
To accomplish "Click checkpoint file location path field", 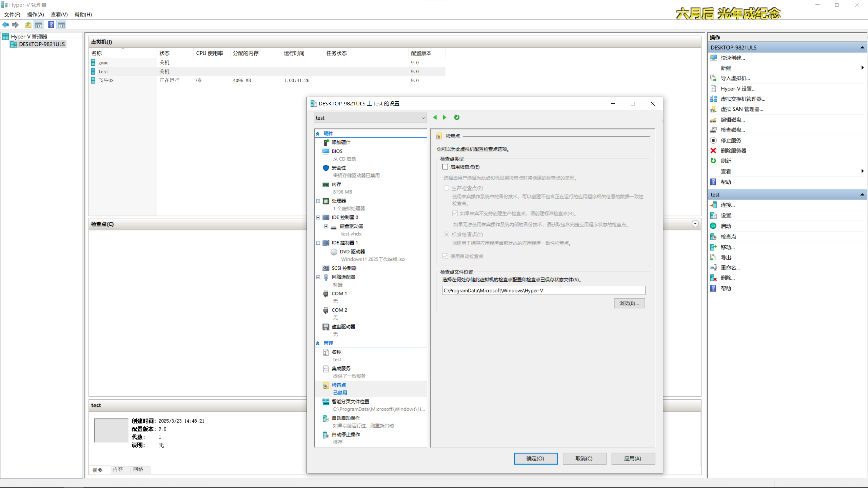I will pos(544,290).
